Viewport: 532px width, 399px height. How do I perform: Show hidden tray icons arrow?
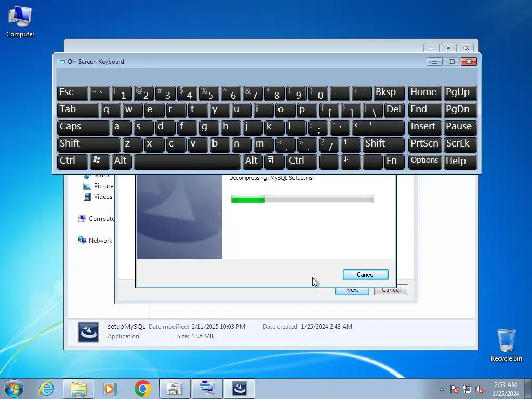[x=442, y=389]
